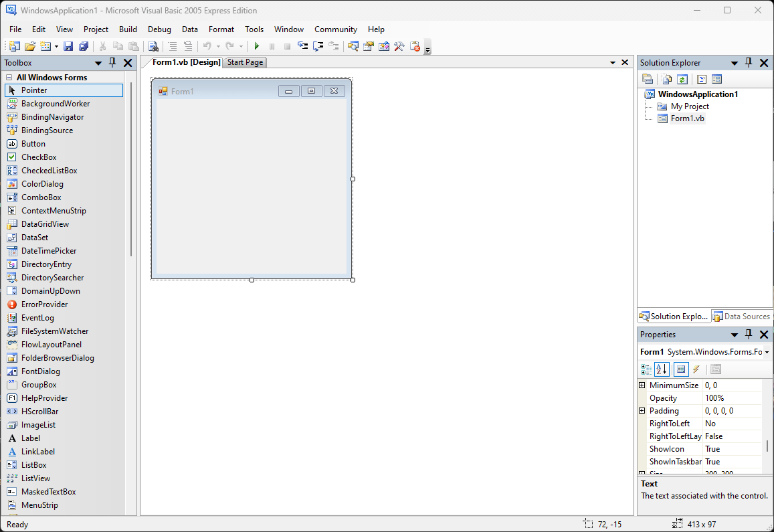Open the Format menu
The image size is (774, 532).
pos(221,29)
